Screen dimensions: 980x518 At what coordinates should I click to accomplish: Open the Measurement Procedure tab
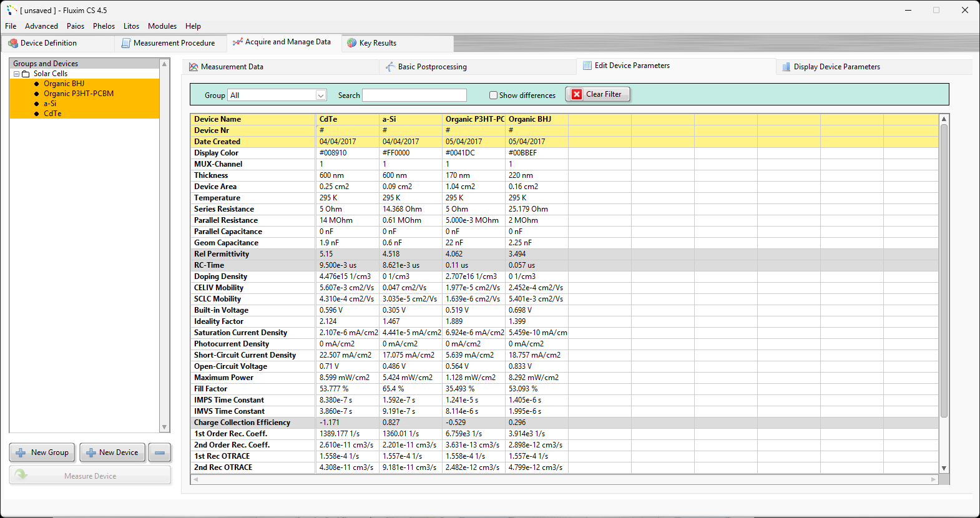(x=170, y=43)
